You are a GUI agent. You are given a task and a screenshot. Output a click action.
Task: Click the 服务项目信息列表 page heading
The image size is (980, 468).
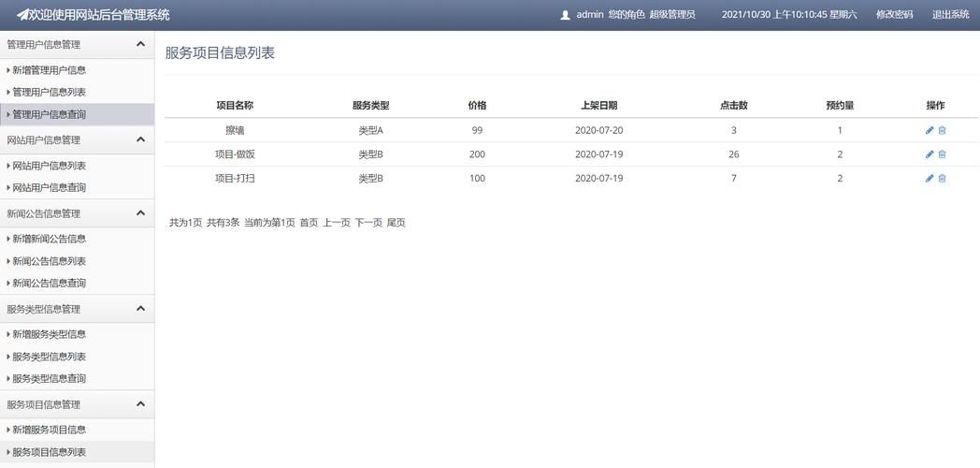220,53
